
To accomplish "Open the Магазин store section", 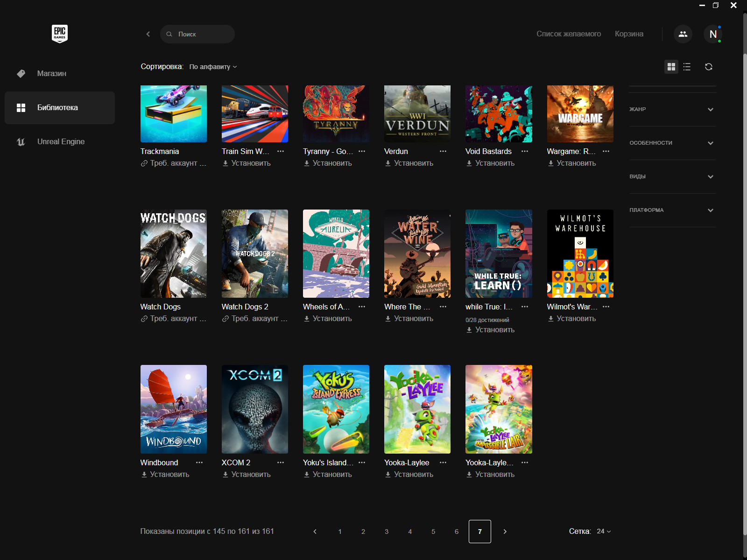I will click(60, 73).
